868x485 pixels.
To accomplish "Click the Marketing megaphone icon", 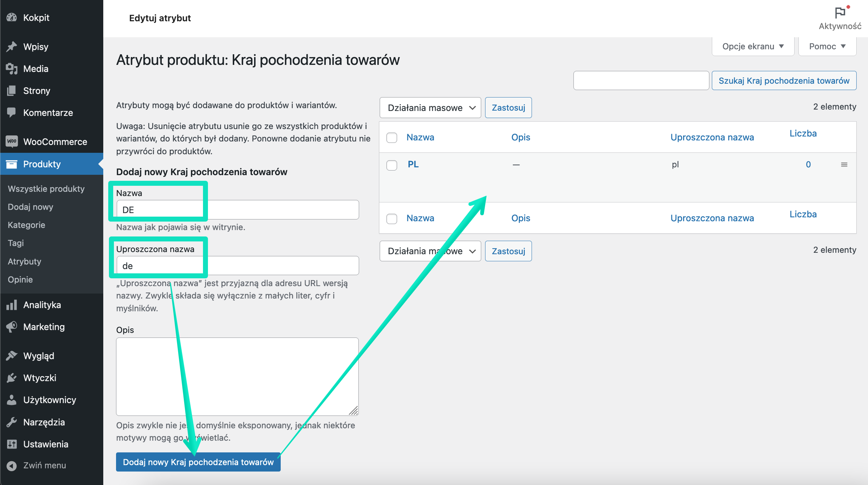I will tap(12, 327).
